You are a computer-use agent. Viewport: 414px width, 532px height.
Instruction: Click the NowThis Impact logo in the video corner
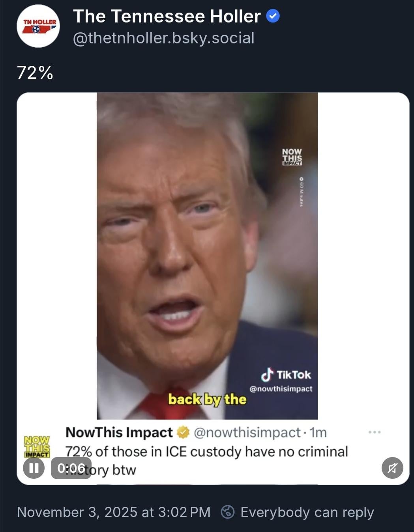pyautogui.click(x=292, y=157)
